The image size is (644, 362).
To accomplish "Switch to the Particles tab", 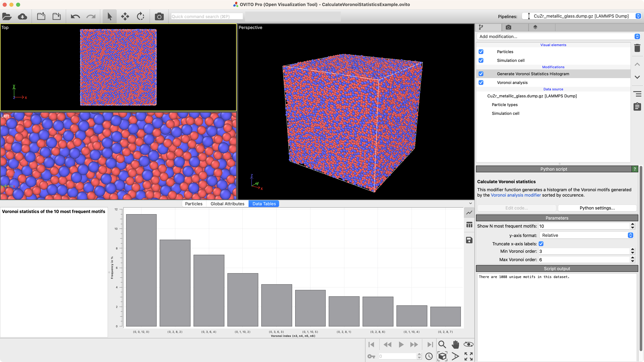I will click(194, 204).
